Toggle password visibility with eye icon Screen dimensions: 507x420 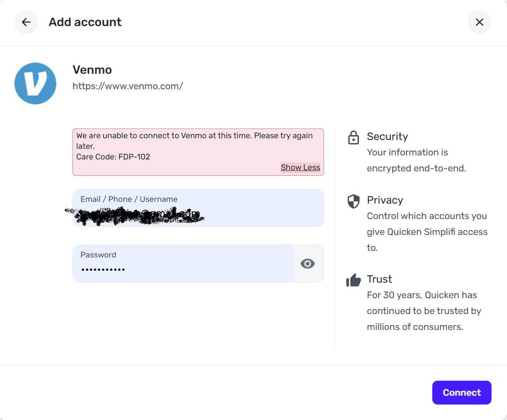point(308,264)
